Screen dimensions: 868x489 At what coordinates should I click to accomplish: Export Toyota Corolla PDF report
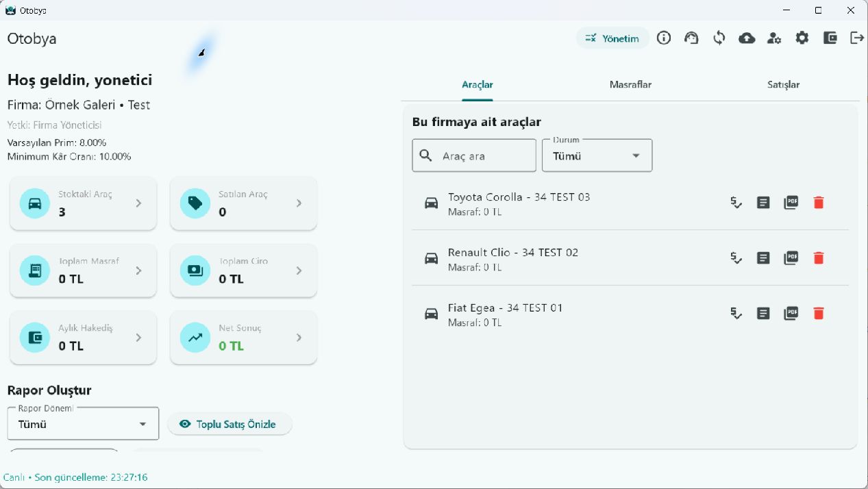(791, 203)
